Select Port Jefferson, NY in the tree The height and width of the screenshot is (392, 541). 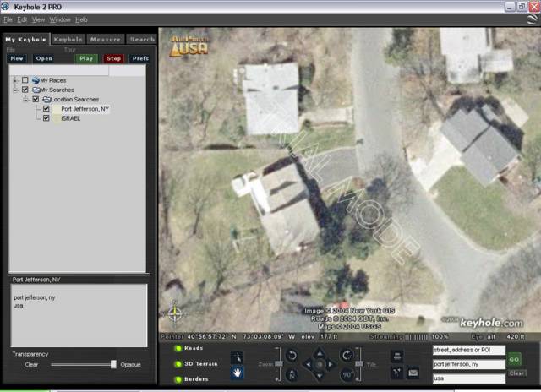click(85, 109)
